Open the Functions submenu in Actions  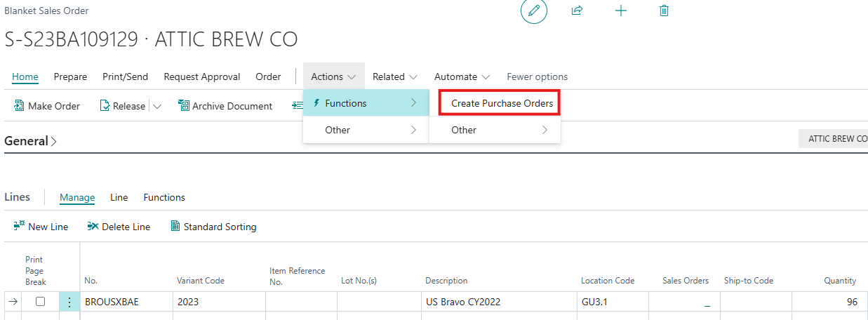point(366,103)
